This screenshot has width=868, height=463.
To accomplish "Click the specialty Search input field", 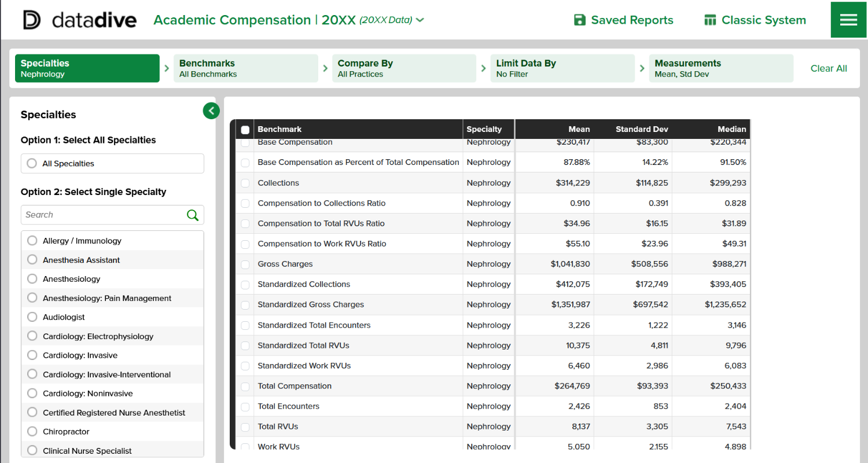I will pos(103,215).
